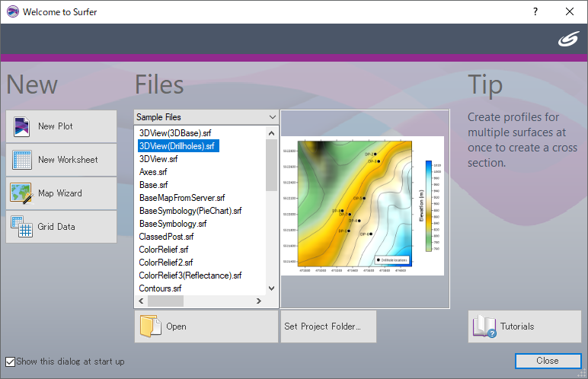
Task: Select 3DView(3DBase).srf in the list
Action: click(x=175, y=133)
